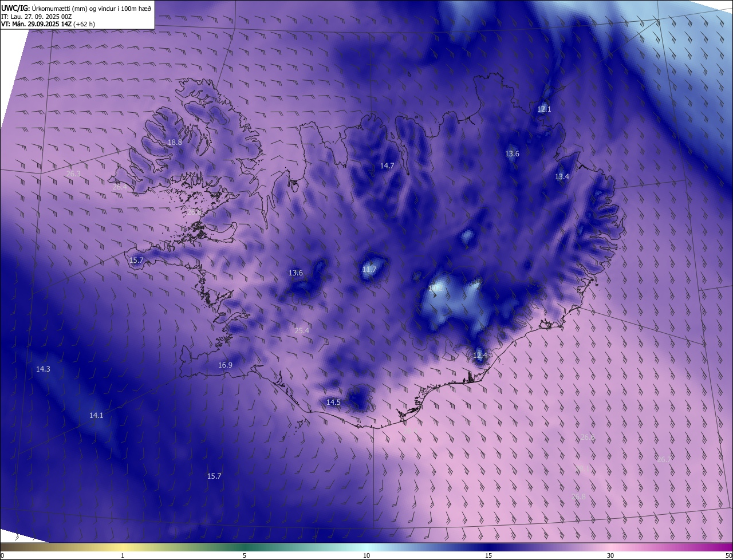Click the 15.7 value over the southwest ocean
733x560 pixels.
(214, 476)
